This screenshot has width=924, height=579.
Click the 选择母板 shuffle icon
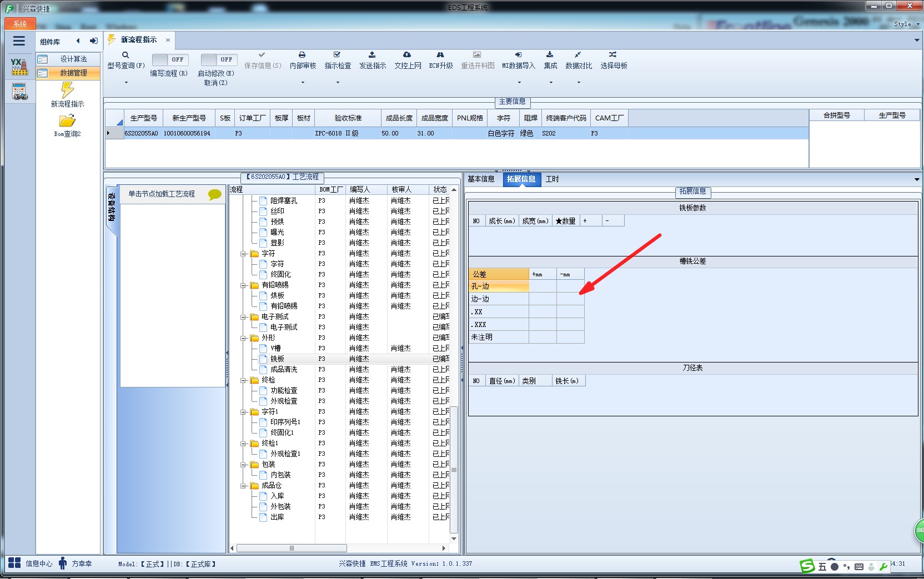tap(612, 55)
